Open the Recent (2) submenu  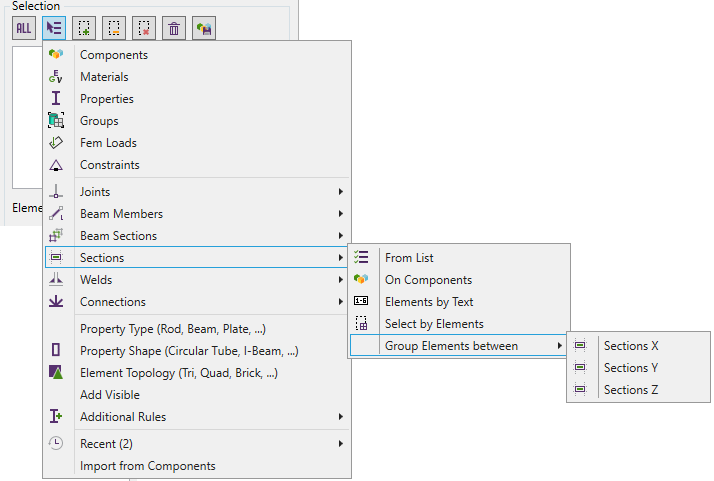point(106,444)
